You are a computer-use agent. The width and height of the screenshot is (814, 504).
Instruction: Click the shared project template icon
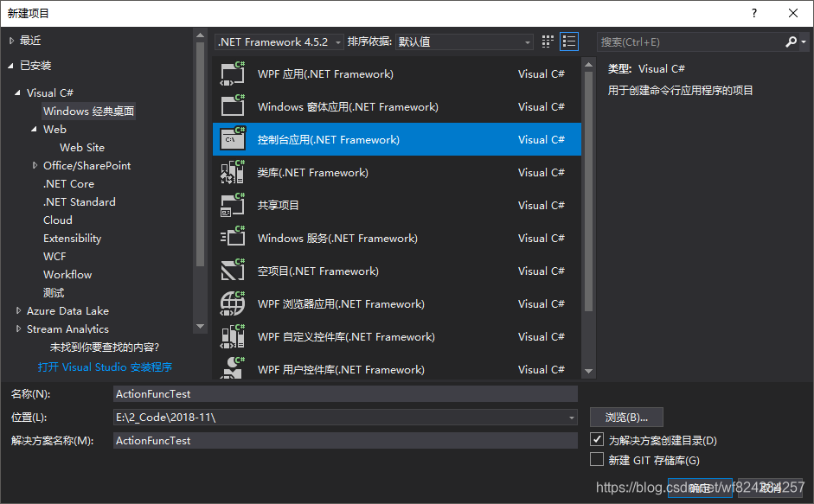tap(232, 205)
